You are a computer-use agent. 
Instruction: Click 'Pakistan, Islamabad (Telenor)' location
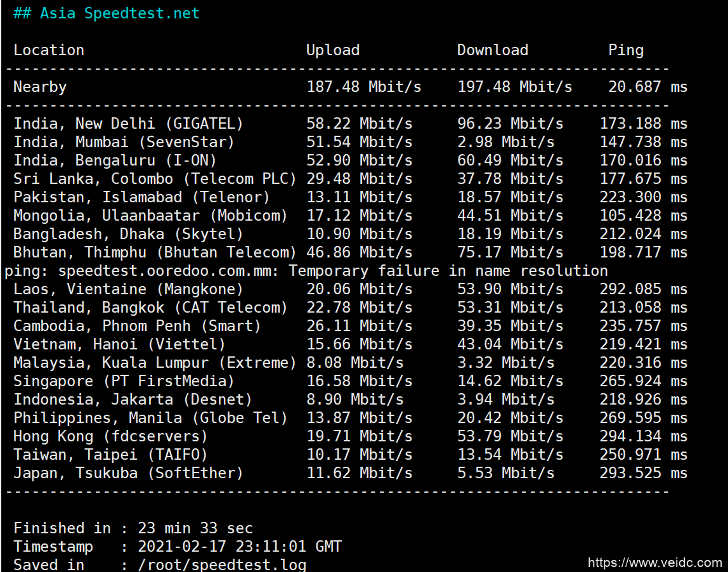pos(141,197)
